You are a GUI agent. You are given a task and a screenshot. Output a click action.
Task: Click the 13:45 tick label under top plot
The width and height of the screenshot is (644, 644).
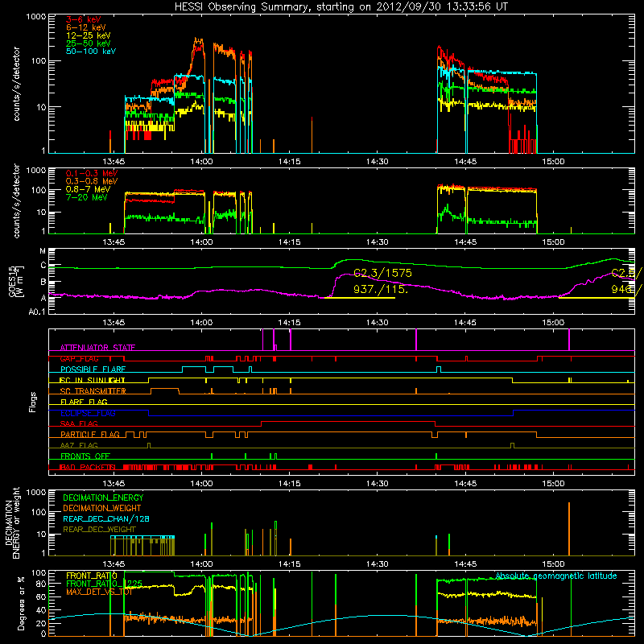click(114, 162)
